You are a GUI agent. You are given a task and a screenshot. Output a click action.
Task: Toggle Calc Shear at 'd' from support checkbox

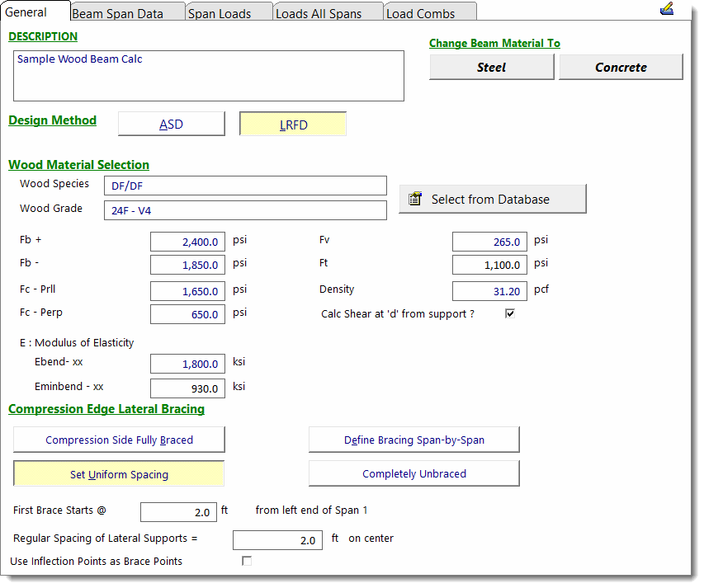point(510,314)
